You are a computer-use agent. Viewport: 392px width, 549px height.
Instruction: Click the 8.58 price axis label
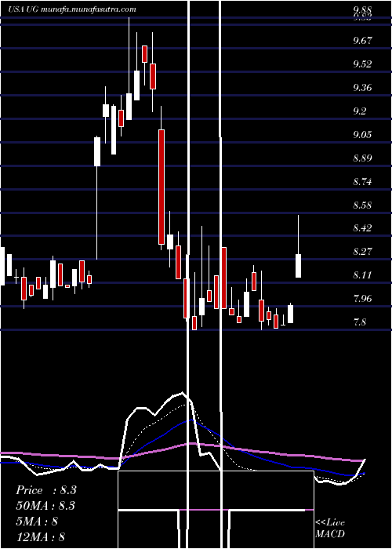click(x=362, y=205)
